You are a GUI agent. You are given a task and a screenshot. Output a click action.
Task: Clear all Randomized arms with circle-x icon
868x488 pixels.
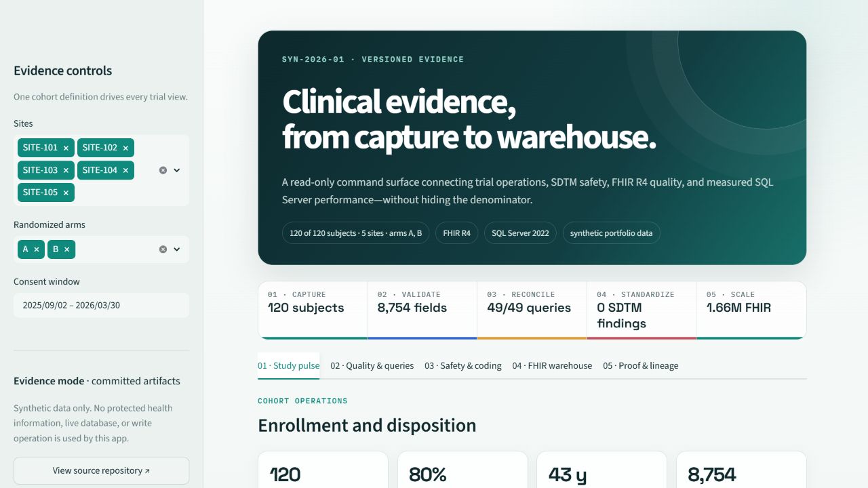click(x=163, y=249)
